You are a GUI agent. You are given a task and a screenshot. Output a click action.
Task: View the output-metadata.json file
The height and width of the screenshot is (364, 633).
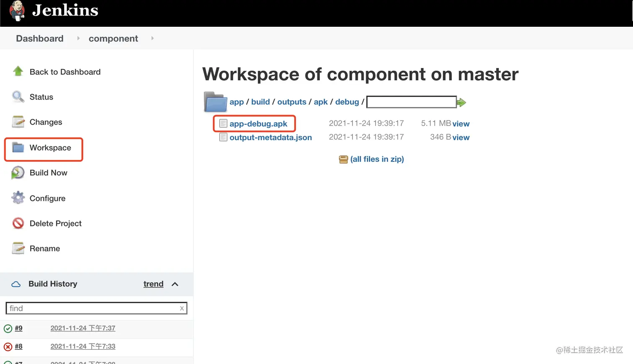point(461,138)
